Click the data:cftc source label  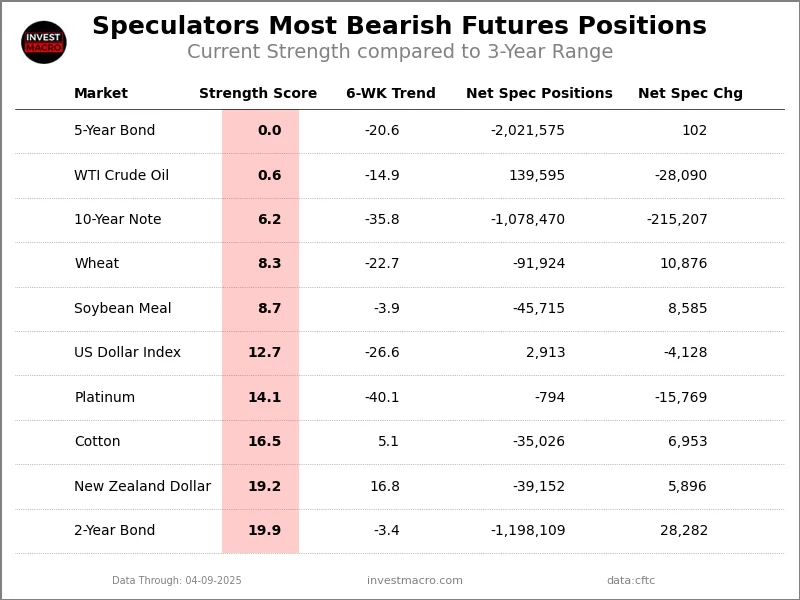(x=631, y=581)
